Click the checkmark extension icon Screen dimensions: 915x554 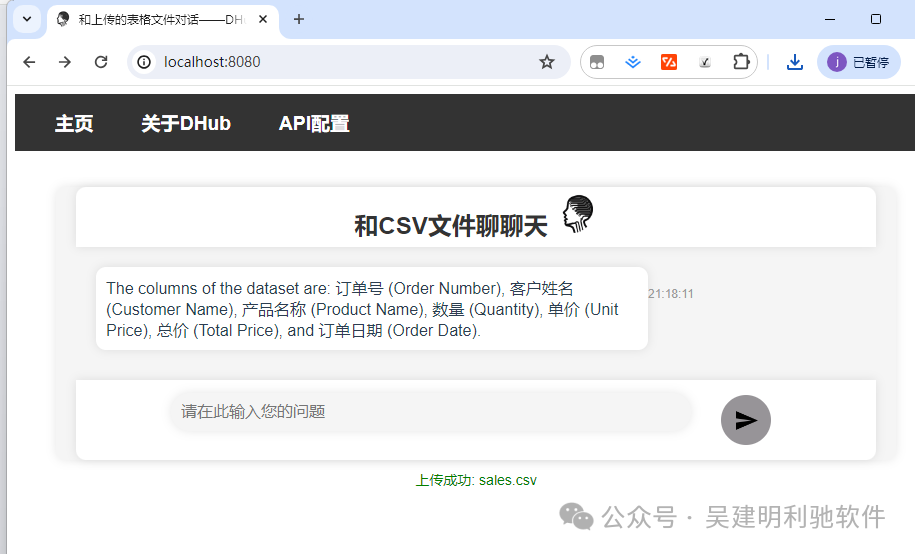click(x=705, y=62)
